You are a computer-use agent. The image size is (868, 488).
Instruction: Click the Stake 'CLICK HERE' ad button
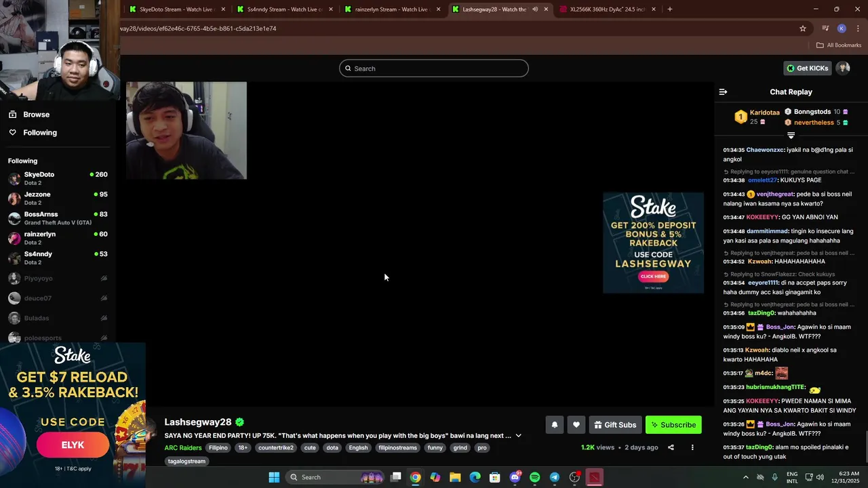[653, 277]
